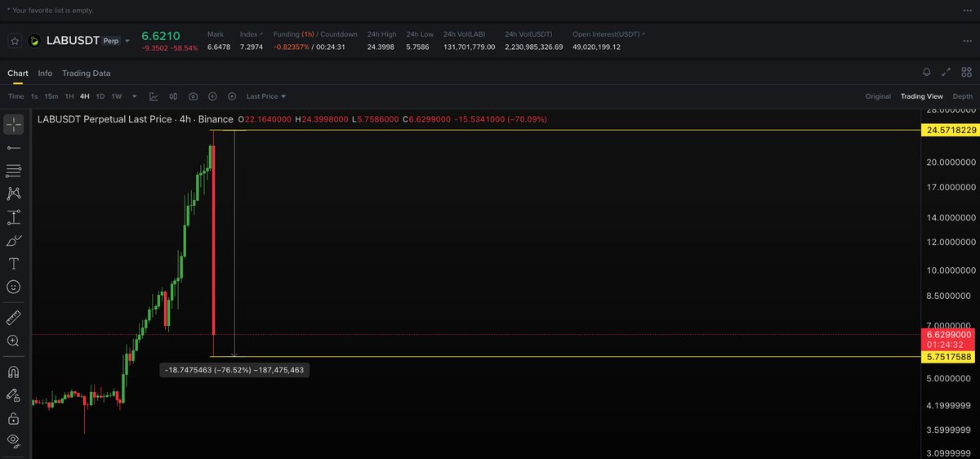Select the 15m interval
This screenshot has width=980, height=459.
pos(51,96)
